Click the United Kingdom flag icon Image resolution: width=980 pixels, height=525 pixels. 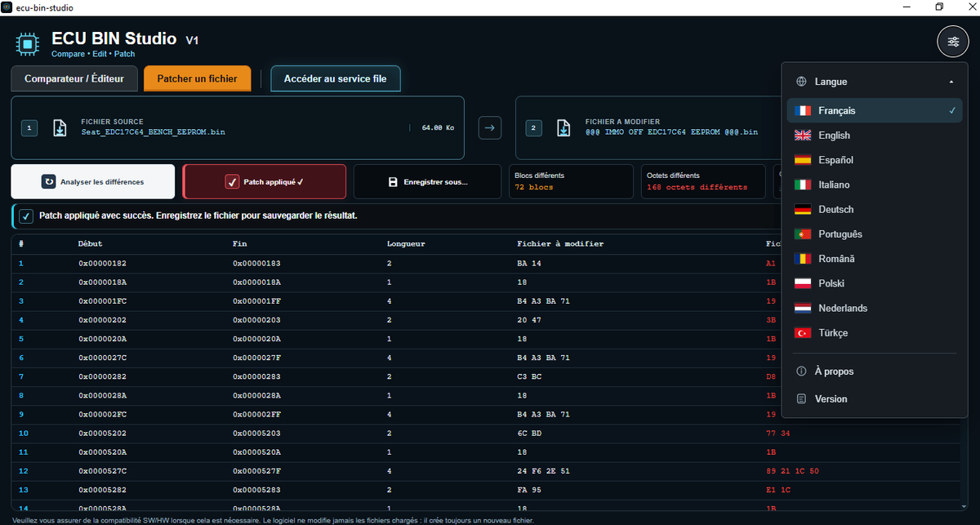(x=804, y=136)
